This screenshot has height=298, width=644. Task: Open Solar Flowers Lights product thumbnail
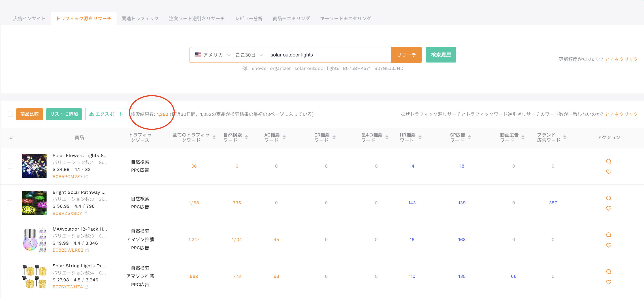[34, 166]
